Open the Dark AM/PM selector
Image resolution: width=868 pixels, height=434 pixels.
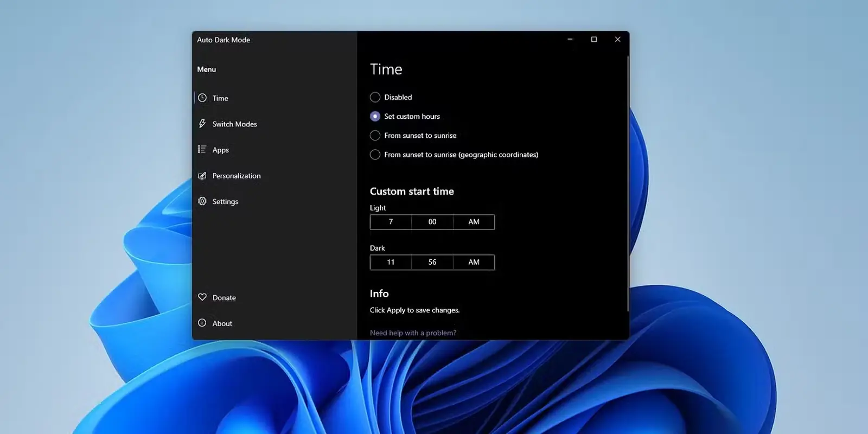coord(474,262)
